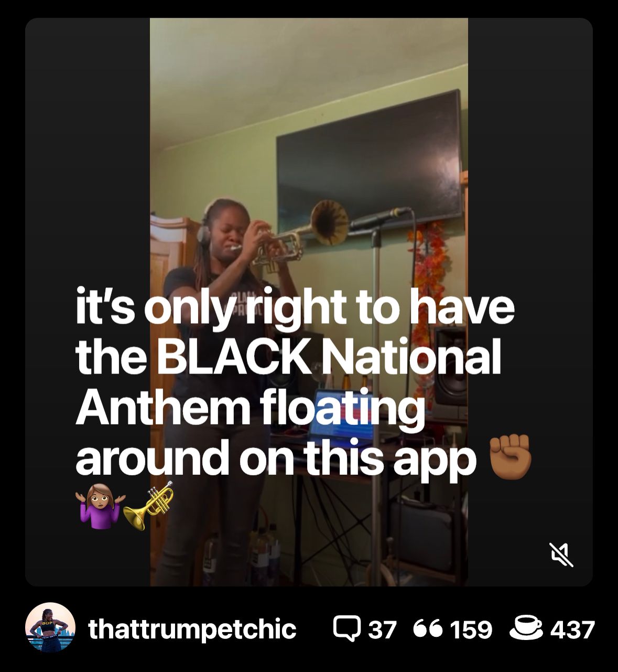Click the raised fist emoji in the caption
The height and width of the screenshot is (672, 618).
(510, 457)
